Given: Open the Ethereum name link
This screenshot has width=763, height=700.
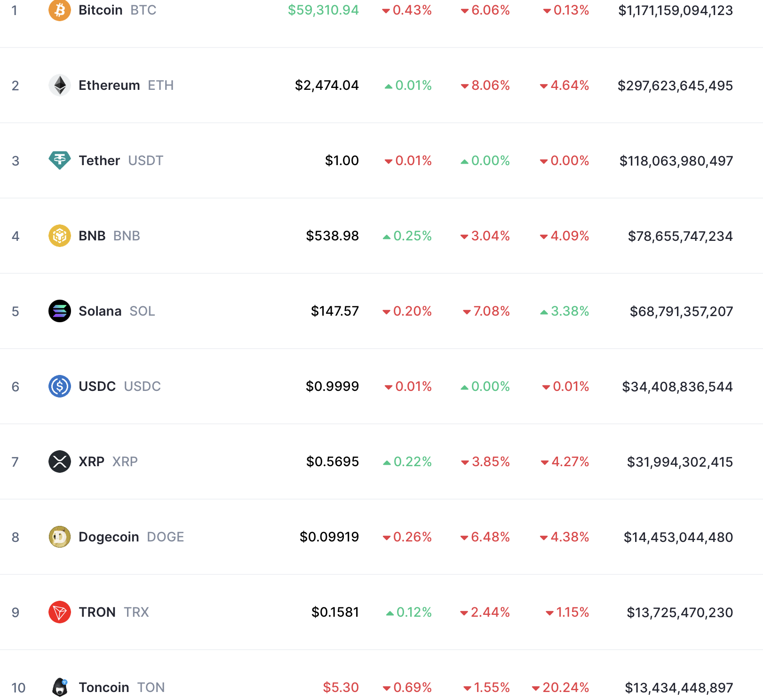Looking at the screenshot, I should click(x=109, y=85).
